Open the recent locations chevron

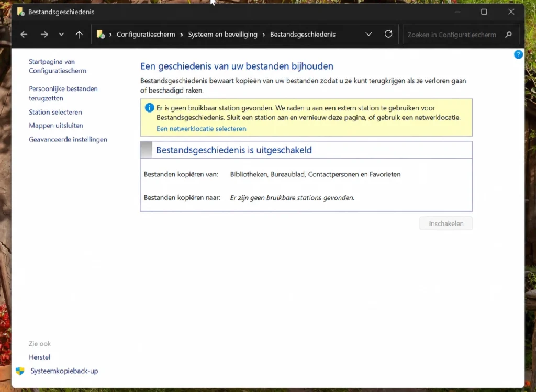(61, 35)
